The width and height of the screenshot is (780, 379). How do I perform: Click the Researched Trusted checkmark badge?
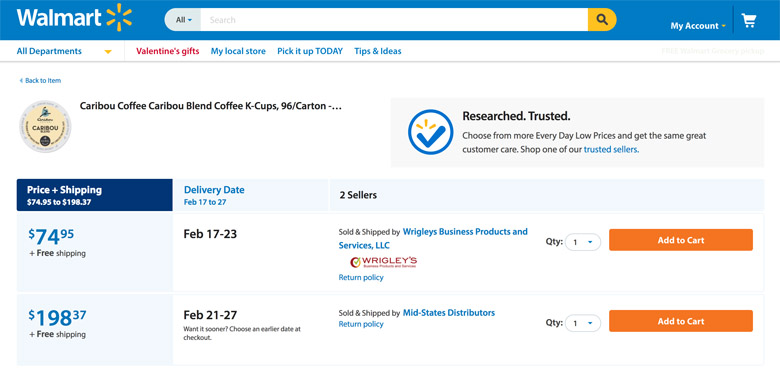[430, 132]
